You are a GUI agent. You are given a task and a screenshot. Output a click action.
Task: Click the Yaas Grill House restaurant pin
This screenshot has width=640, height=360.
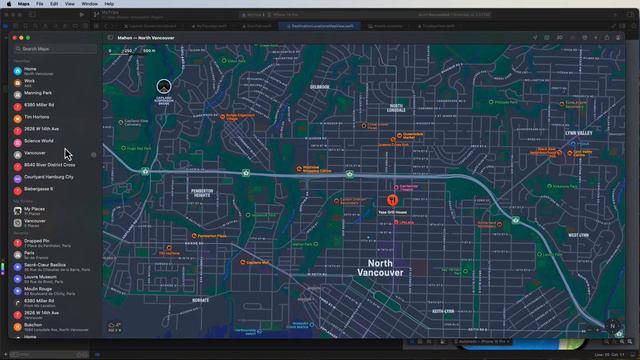393,200
